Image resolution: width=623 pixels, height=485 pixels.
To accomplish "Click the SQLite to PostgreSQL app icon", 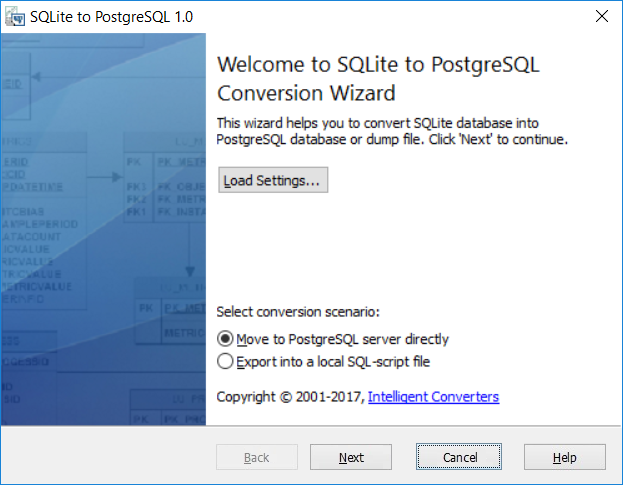I will pos(15,17).
